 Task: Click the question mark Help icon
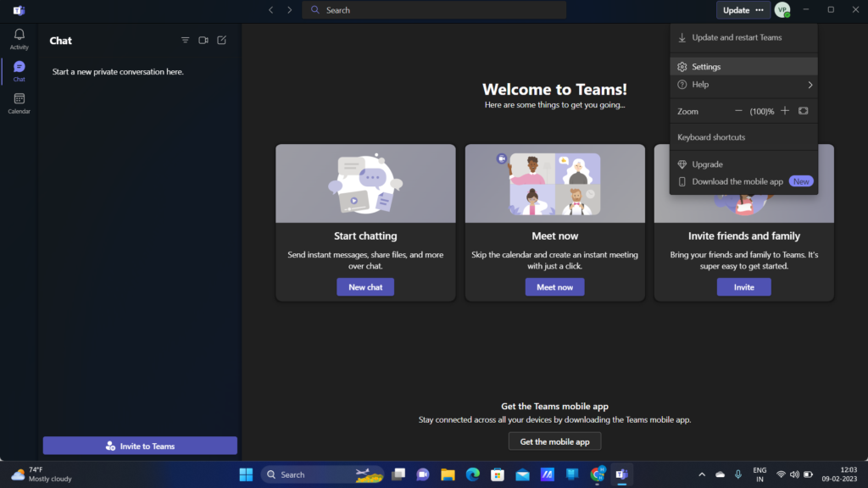click(x=682, y=85)
